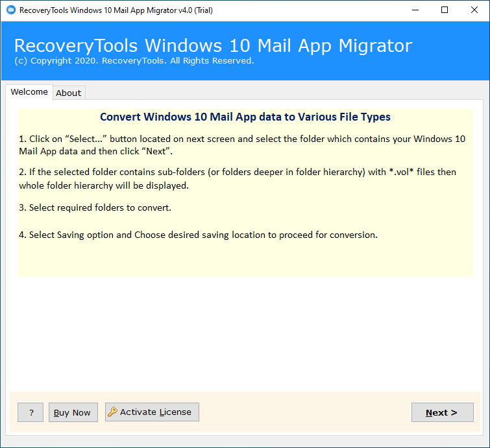This screenshot has height=448, width=490.
Task: Switch to the About tab
Action: [x=68, y=93]
